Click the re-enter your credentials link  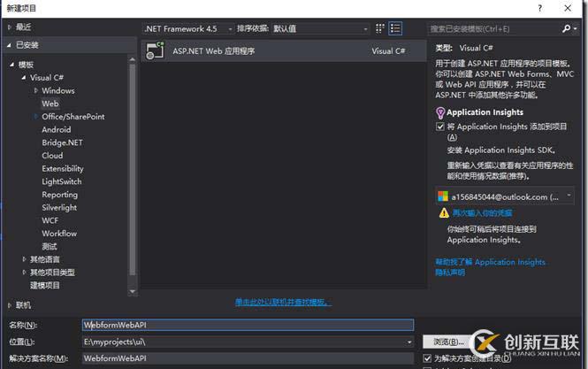pos(482,213)
